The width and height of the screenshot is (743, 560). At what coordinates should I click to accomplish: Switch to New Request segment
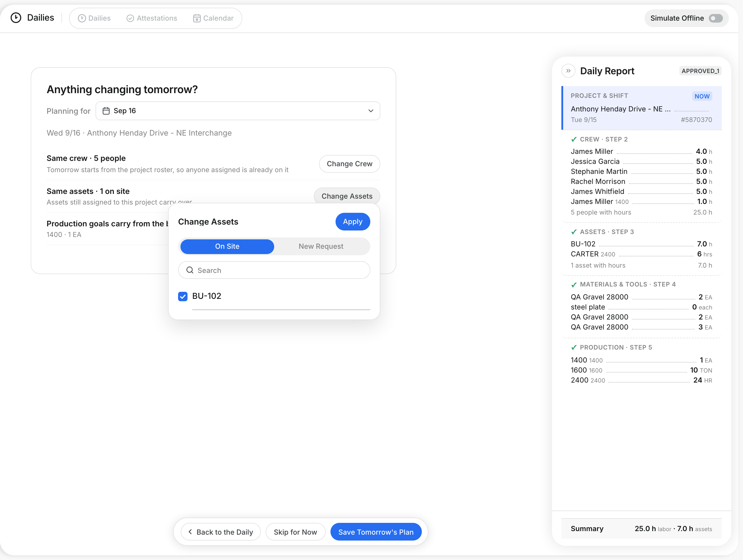(321, 246)
